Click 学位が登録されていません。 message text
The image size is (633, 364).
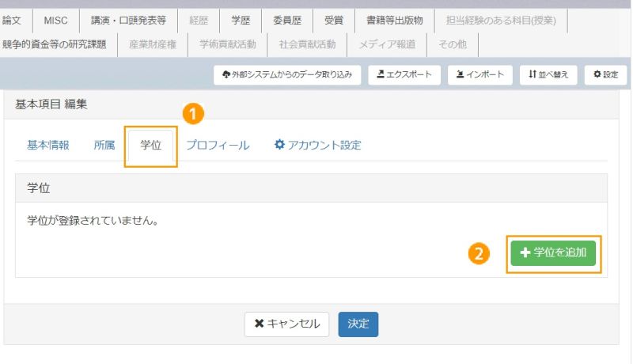coord(93,221)
